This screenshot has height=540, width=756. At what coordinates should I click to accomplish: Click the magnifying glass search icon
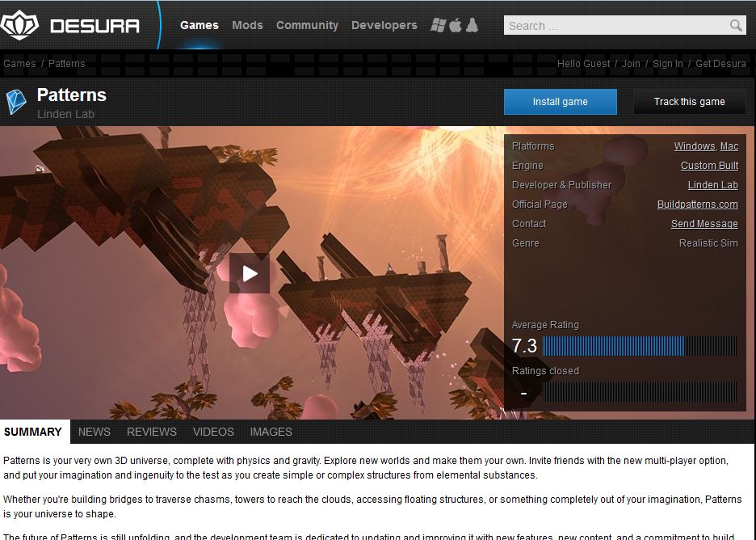pos(736,26)
